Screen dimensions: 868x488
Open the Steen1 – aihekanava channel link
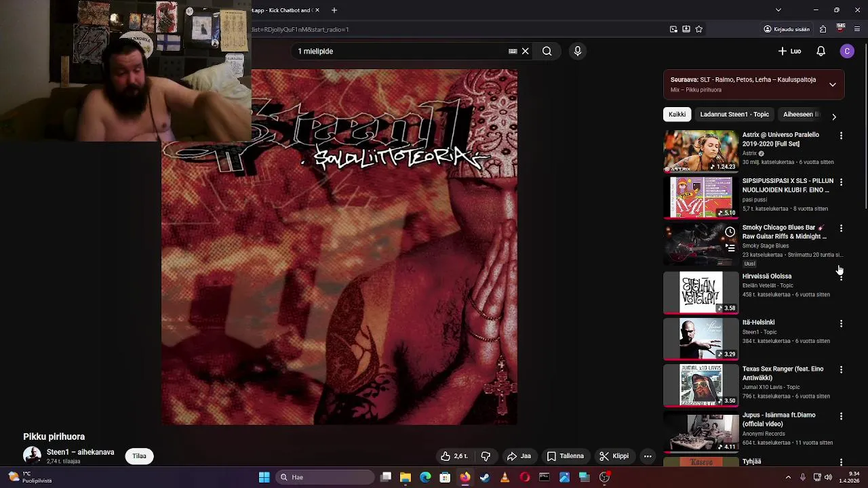point(80,452)
